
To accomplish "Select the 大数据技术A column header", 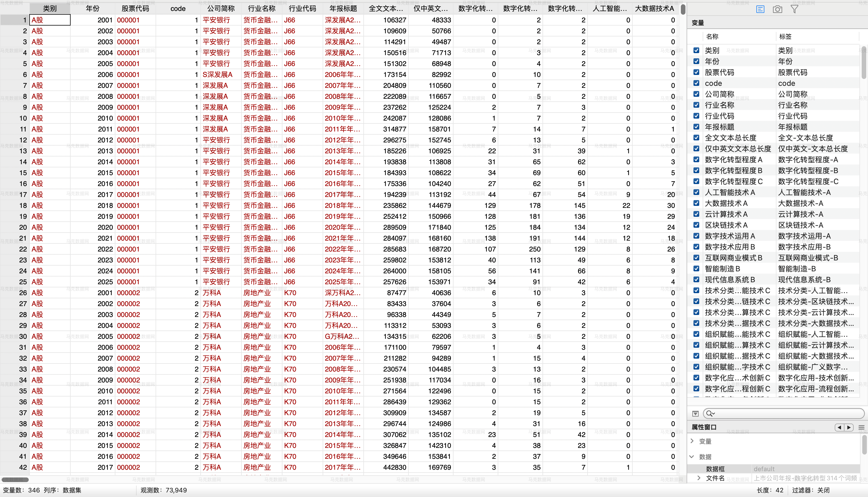I will [654, 9].
